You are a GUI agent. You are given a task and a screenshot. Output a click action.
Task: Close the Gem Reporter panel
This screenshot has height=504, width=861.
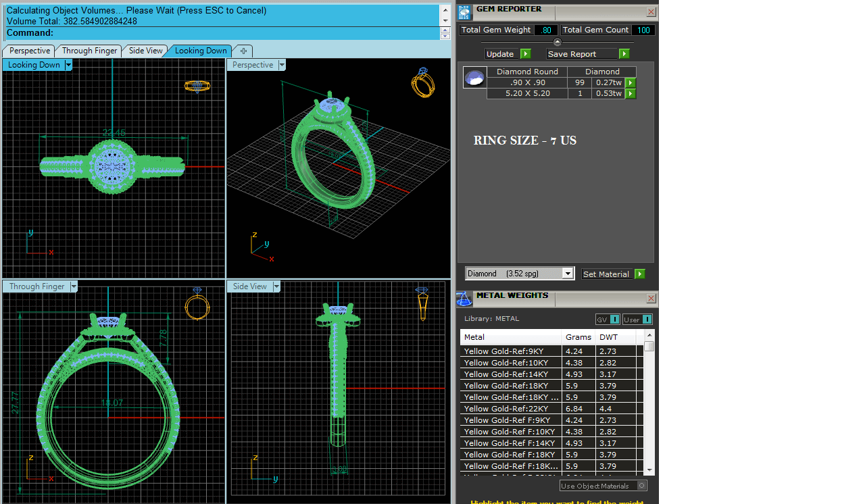(x=651, y=12)
